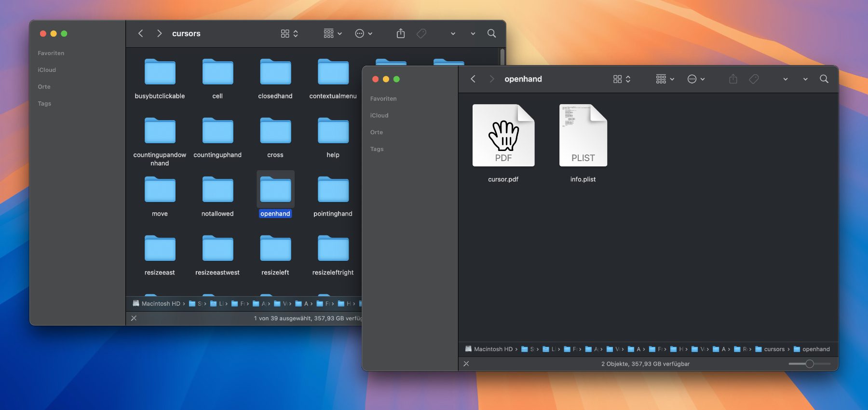Expand the action menu in openhand toolbar

696,79
